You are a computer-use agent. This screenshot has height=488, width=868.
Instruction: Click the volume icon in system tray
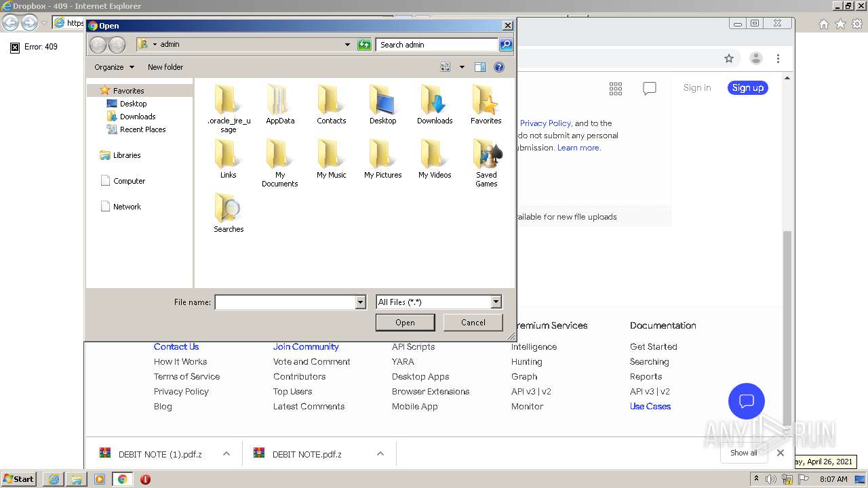pyautogui.click(x=771, y=479)
